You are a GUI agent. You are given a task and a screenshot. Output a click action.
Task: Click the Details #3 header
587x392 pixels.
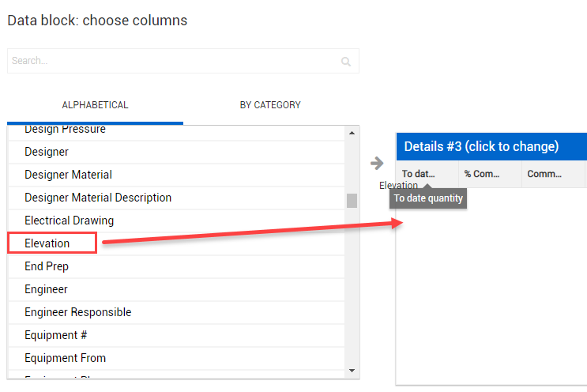point(481,146)
